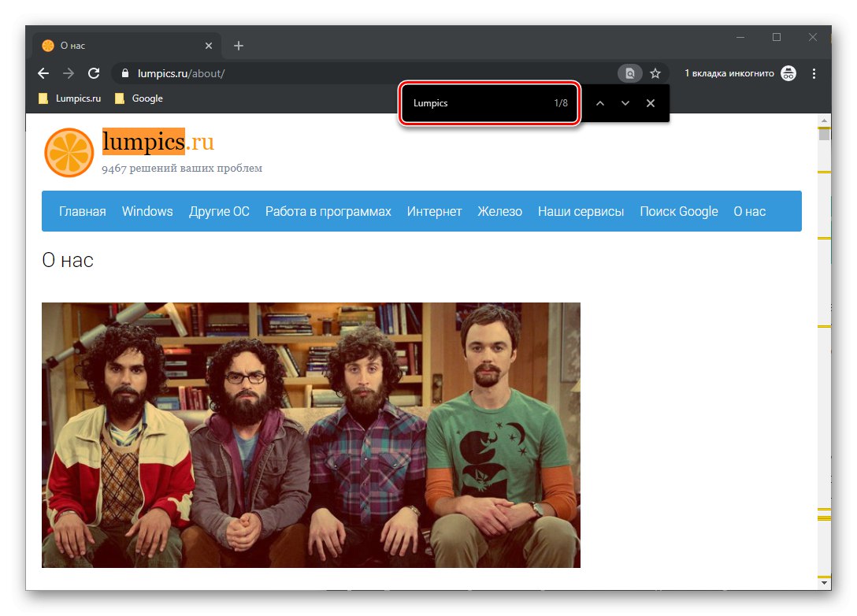
Task: Open the Google bookmark folder
Action: click(139, 98)
